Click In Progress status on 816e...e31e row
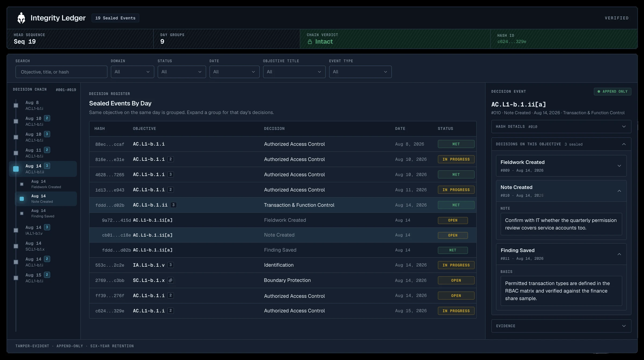This screenshot has width=644, height=360. click(456, 159)
